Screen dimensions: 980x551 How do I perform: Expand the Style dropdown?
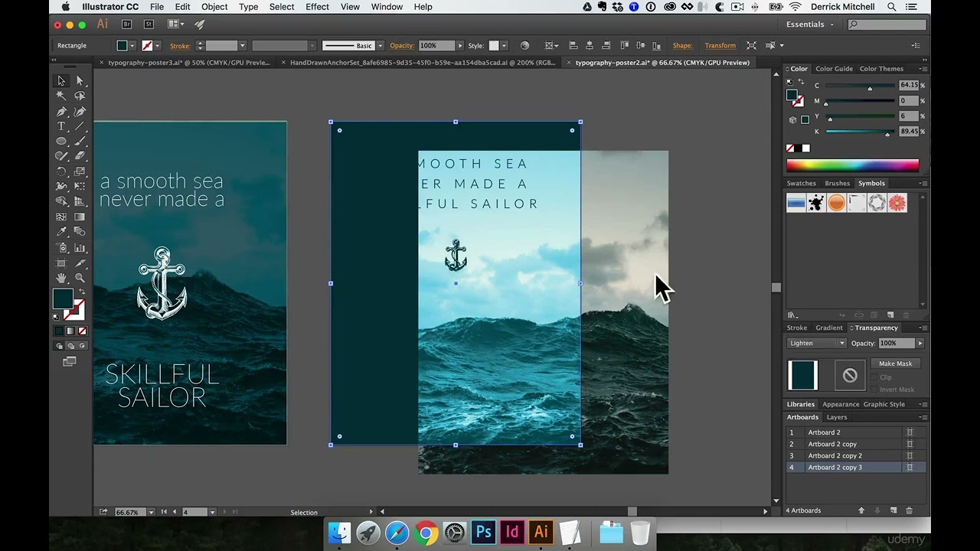tap(505, 46)
